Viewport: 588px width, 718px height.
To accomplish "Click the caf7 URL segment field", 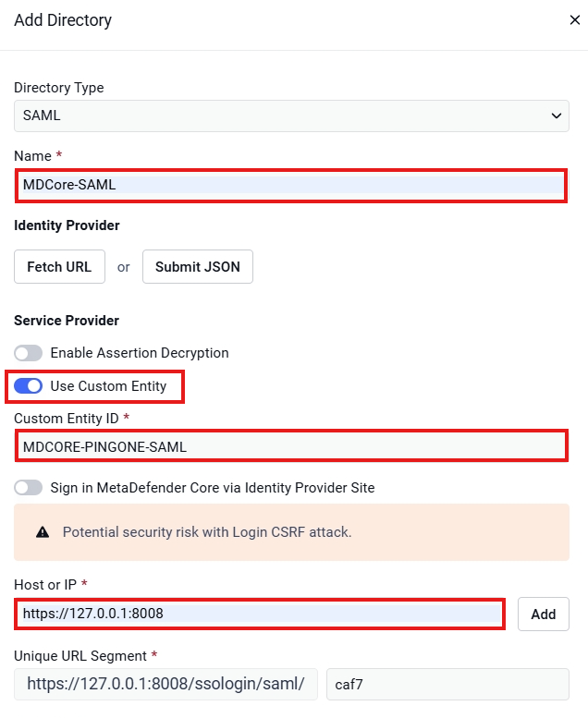I will click(x=447, y=684).
